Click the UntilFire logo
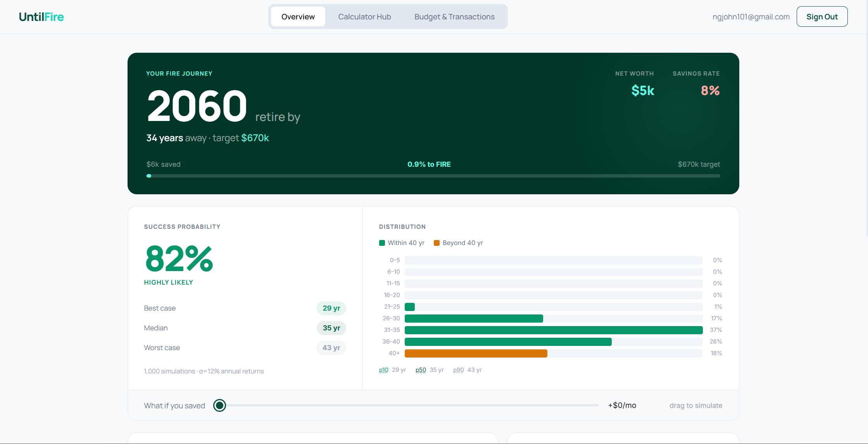 pyautogui.click(x=41, y=17)
